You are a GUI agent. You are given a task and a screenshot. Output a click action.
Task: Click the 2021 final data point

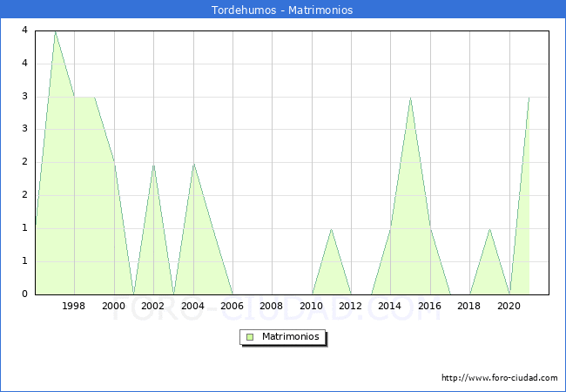click(x=529, y=98)
